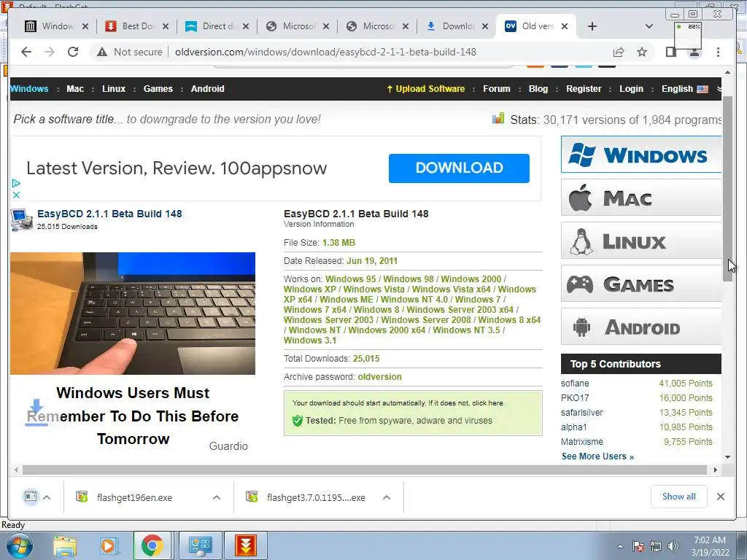Close the Old version tab
Screen dimensions: 747x560
pos(565,26)
